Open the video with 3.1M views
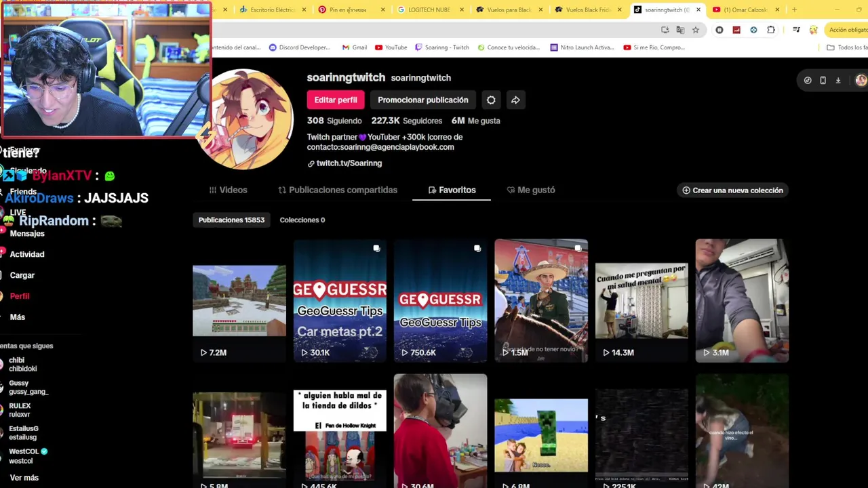The width and height of the screenshot is (868, 488). click(x=742, y=301)
